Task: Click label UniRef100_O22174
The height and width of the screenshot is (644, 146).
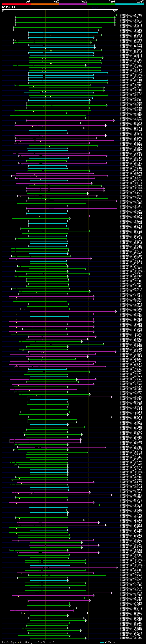Action: [131, 55]
